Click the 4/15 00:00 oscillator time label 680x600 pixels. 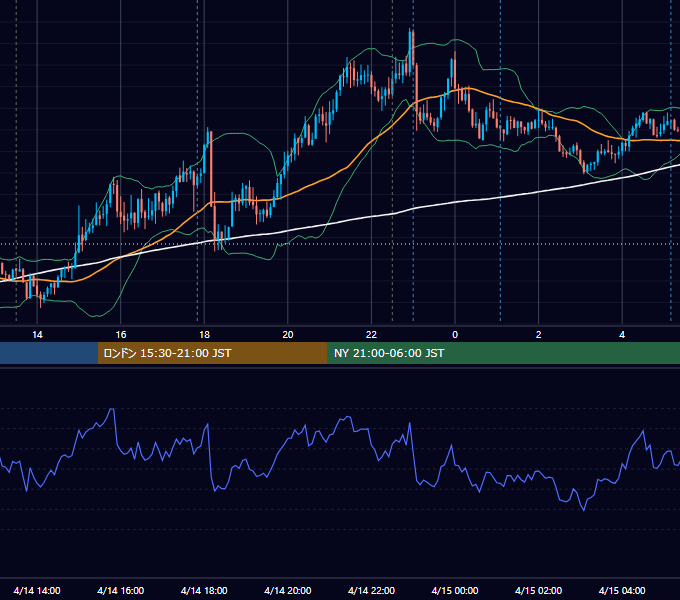(455, 590)
